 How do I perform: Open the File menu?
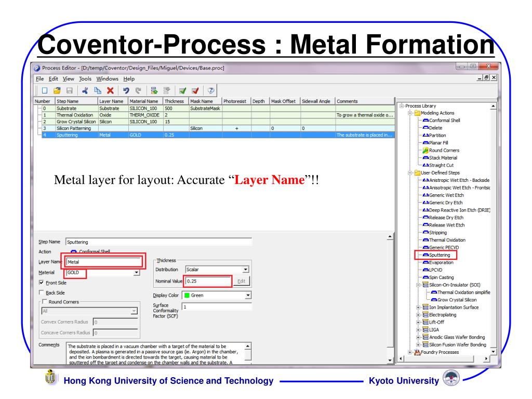(x=39, y=79)
